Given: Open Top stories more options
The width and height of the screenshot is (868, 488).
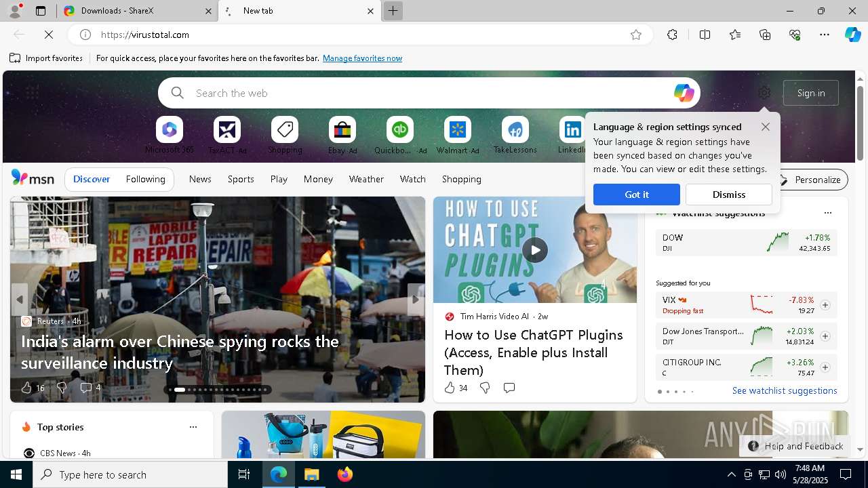Looking at the screenshot, I should pyautogui.click(x=193, y=427).
